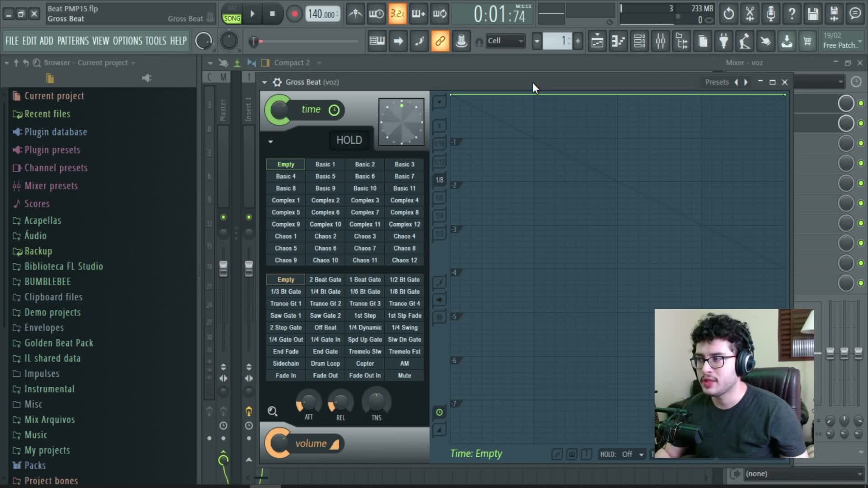Select the Fade Out In volume preset
This screenshot has height=488, width=868.
point(365,375)
